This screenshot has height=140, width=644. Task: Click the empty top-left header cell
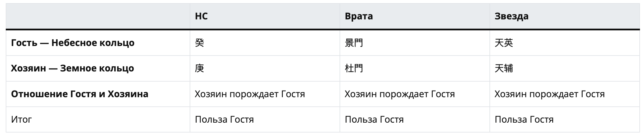click(98, 16)
